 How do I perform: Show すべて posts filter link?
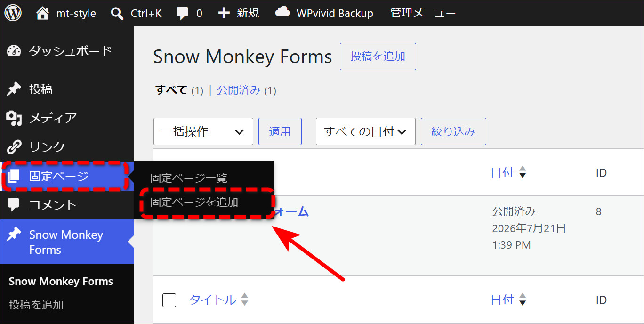pos(171,90)
